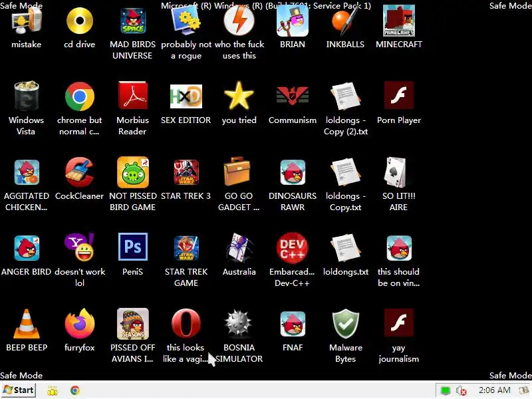This screenshot has height=399, width=532.
Task: Select the 'yay journalism' Flash icon
Action: (399, 323)
